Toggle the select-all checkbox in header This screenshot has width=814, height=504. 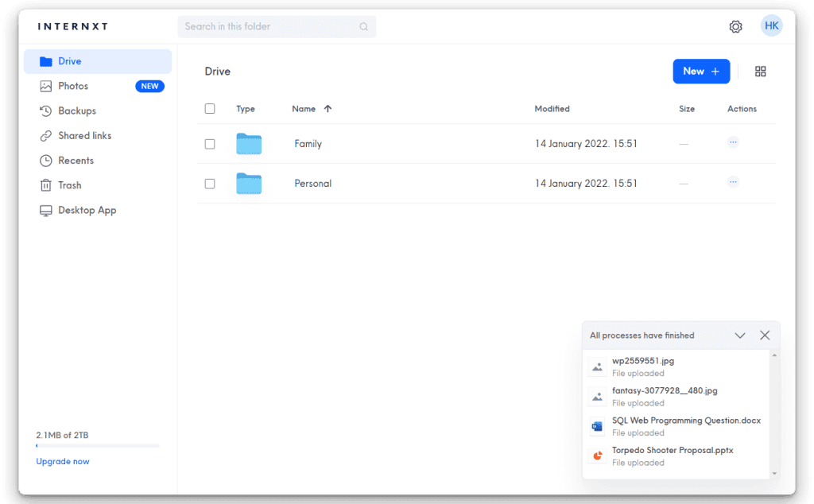tap(210, 109)
